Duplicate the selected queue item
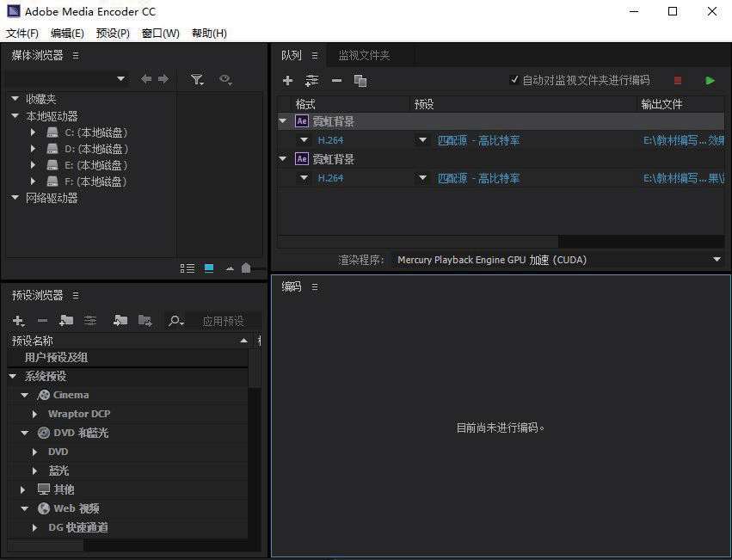The image size is (732, 560). coord(360,80)
